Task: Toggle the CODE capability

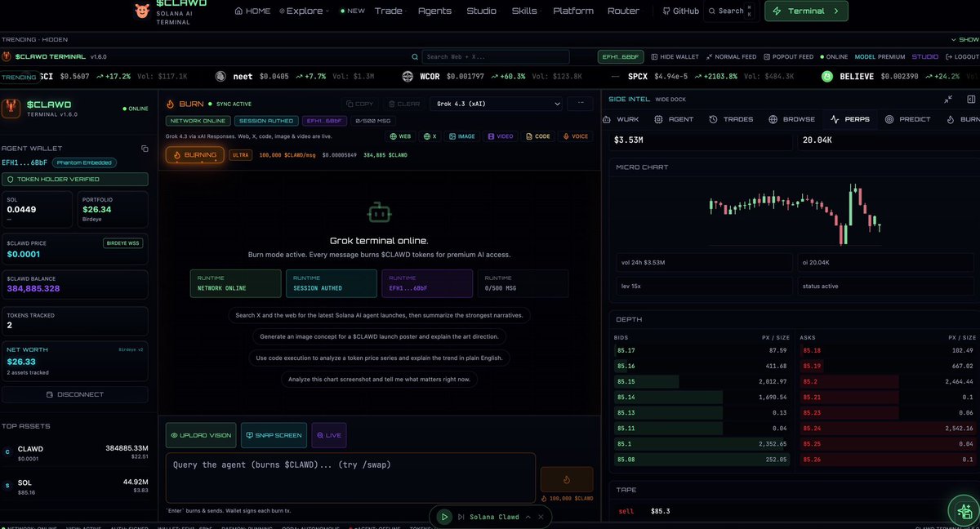Action: [538, 136]
